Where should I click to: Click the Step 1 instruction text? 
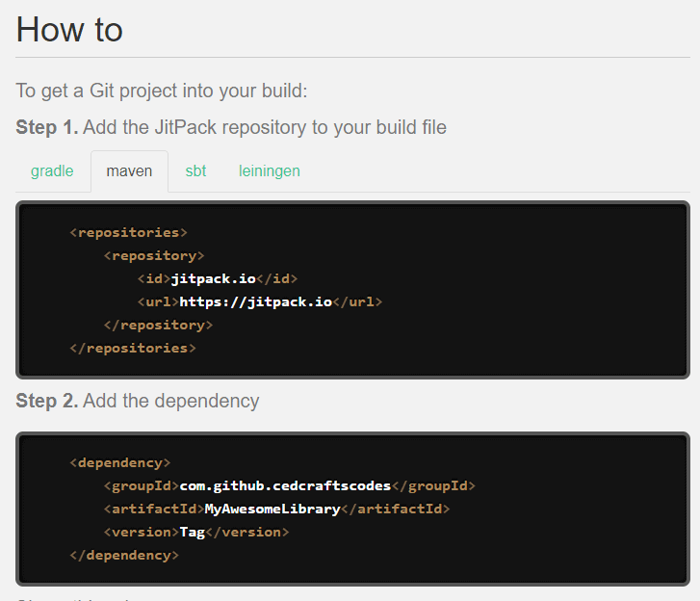point(231,127)
